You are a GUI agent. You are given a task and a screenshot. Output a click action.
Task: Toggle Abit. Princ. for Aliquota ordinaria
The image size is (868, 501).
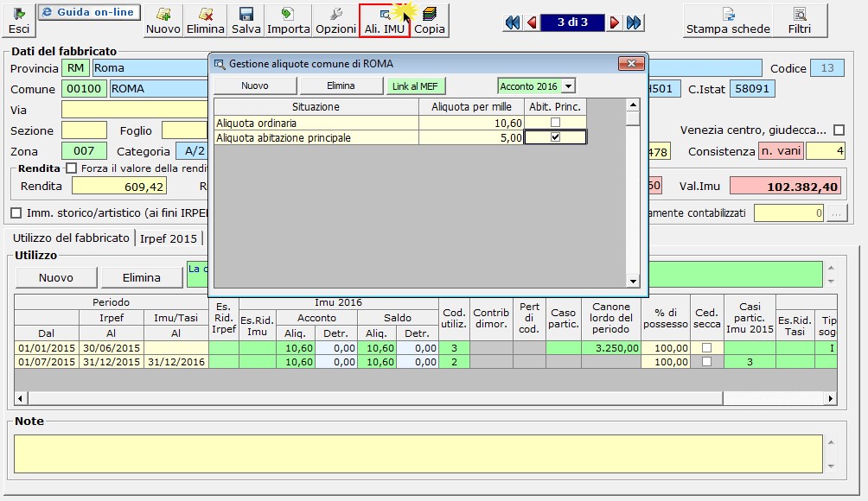pos(555,123)
